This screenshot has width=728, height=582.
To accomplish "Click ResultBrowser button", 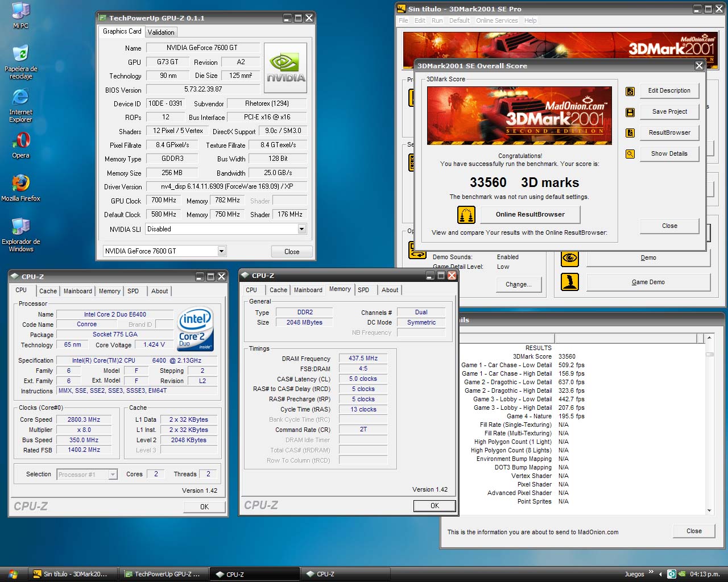I will 669,133.
